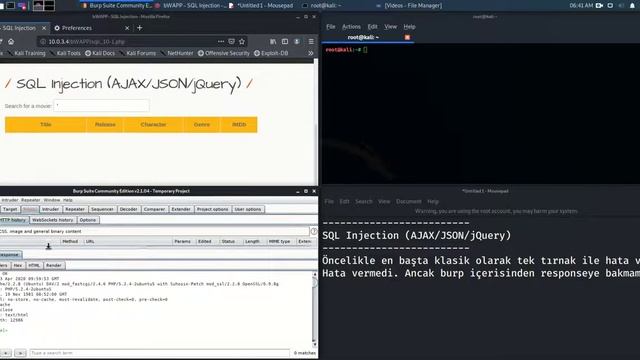The width and height of the screenshot is (640, 360).
Task: Select proxy Options sub-tab in Burp
Action: [x=88, y=220]
